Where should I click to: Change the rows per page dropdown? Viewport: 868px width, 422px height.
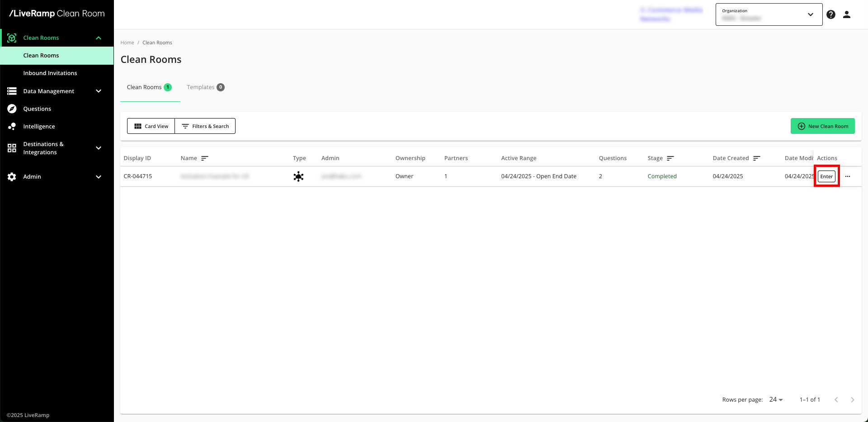(776, 400)
